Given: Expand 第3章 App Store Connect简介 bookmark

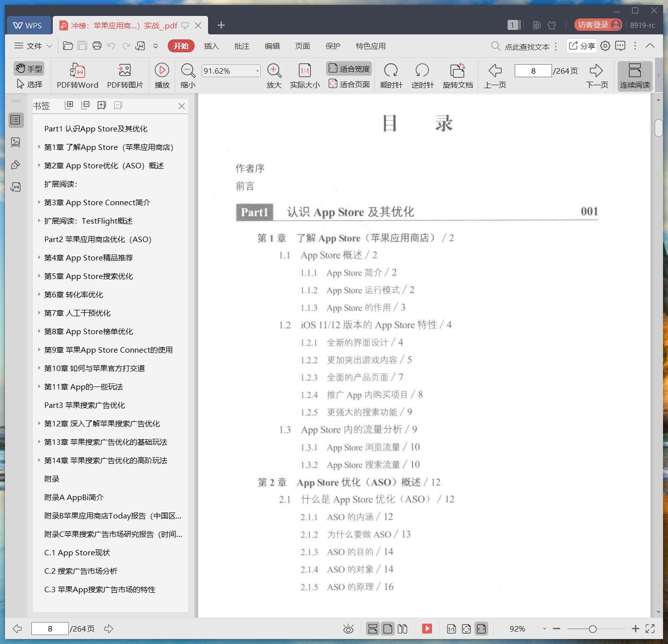Looking at the screenshot, I should pos(39,202).
